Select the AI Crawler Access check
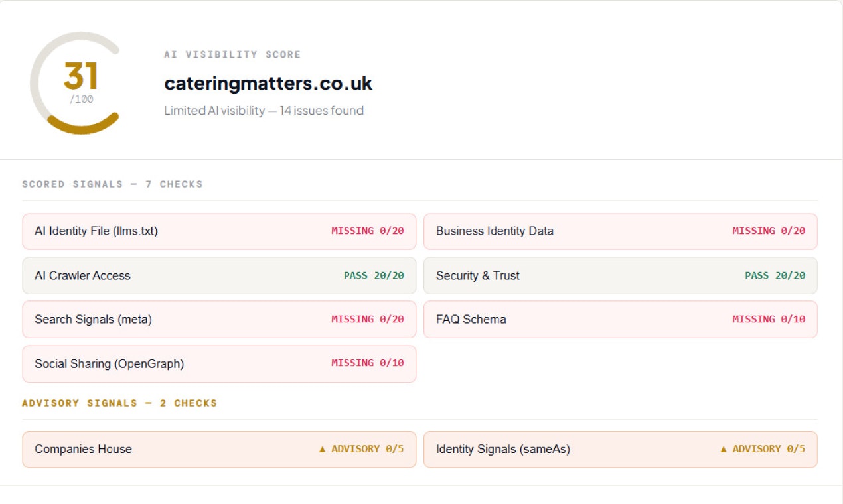This screenshot has height=504, width=843. pyautogui.click(x=219, y=276)
